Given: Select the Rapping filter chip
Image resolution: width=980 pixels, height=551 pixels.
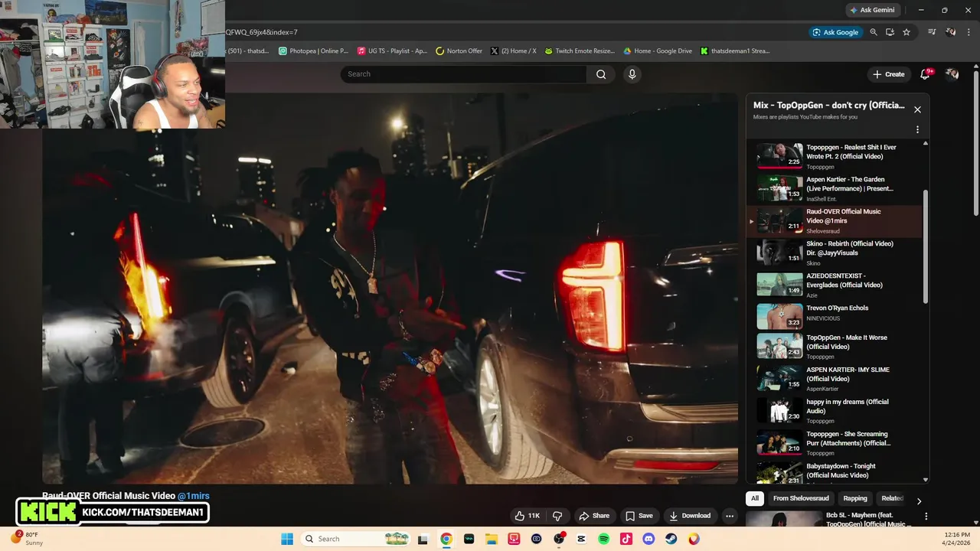Looking at the screenshot, I should 855,498.
